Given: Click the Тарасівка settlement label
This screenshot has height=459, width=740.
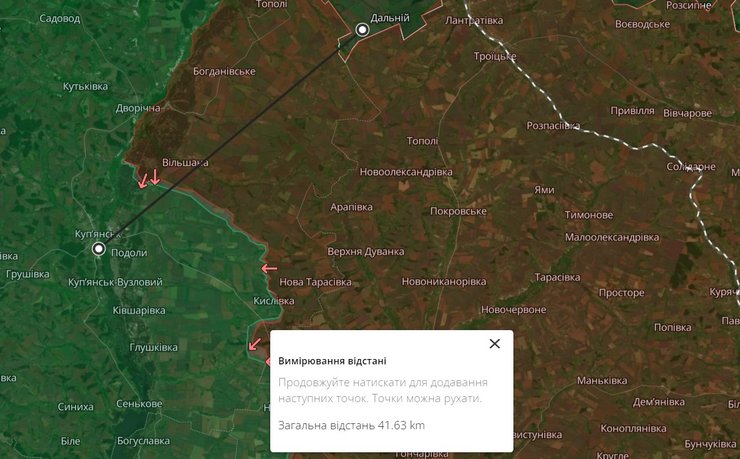Looking at the screenshot, I should [x=557, y=277].
